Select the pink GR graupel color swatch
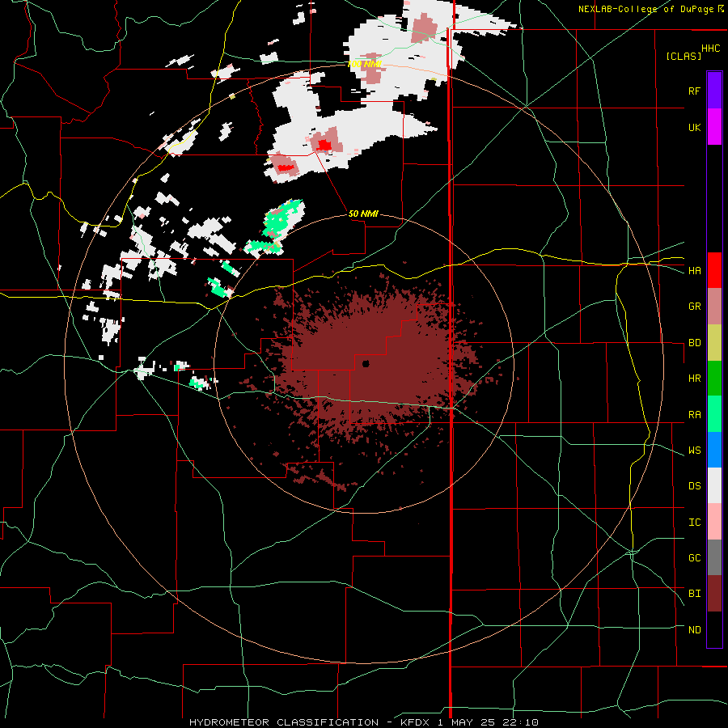Viewport: 728px width, 728px height. coord(714,307)
